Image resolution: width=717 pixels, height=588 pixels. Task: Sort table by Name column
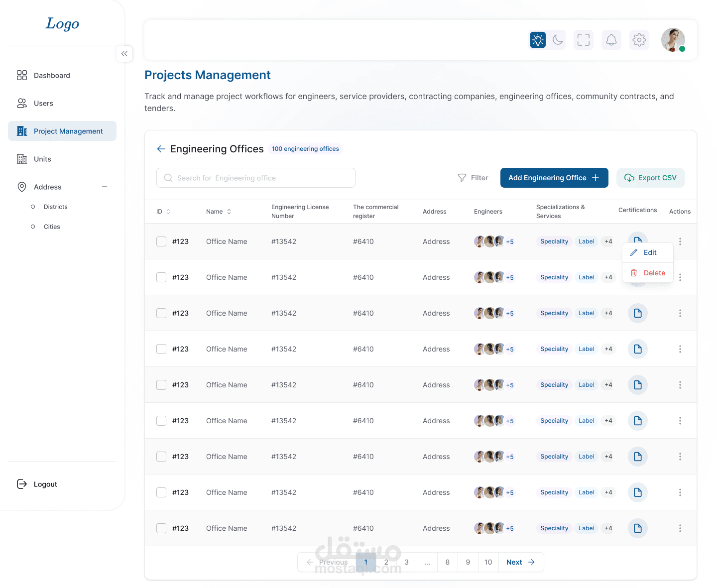point(229,212)
